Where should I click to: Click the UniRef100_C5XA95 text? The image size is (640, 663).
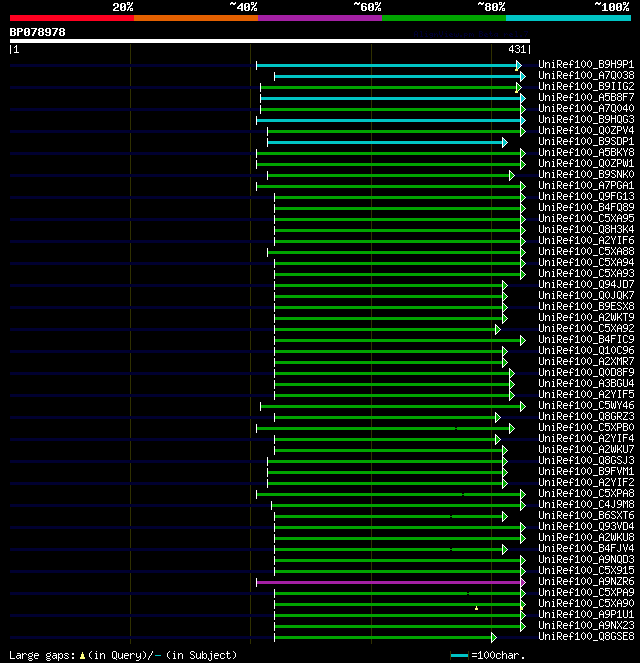click(x=586, y=218)
